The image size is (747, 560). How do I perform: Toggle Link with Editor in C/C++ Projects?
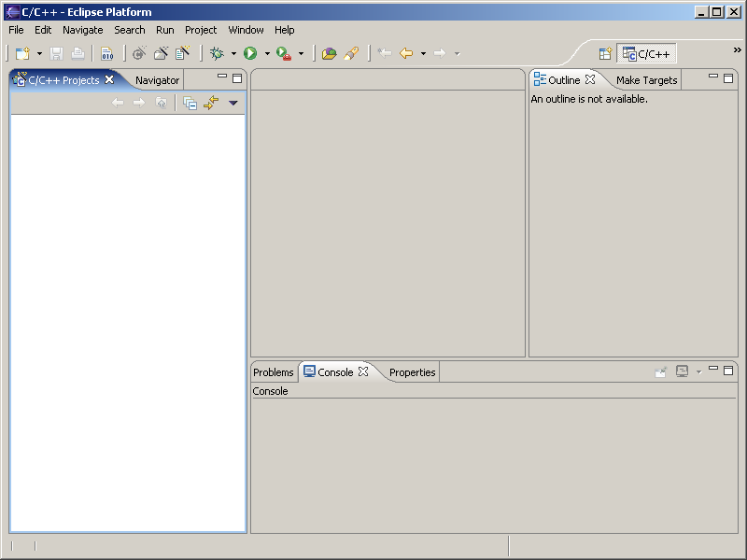coord(210,103)
